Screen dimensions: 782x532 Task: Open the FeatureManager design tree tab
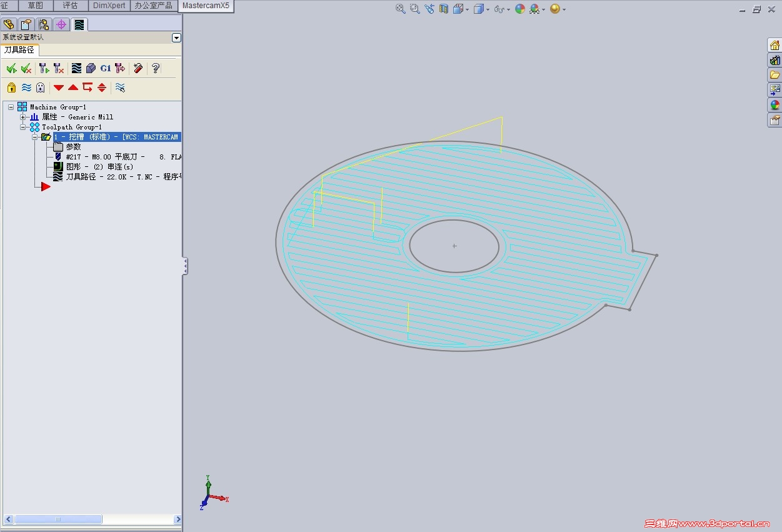point(9,24)
